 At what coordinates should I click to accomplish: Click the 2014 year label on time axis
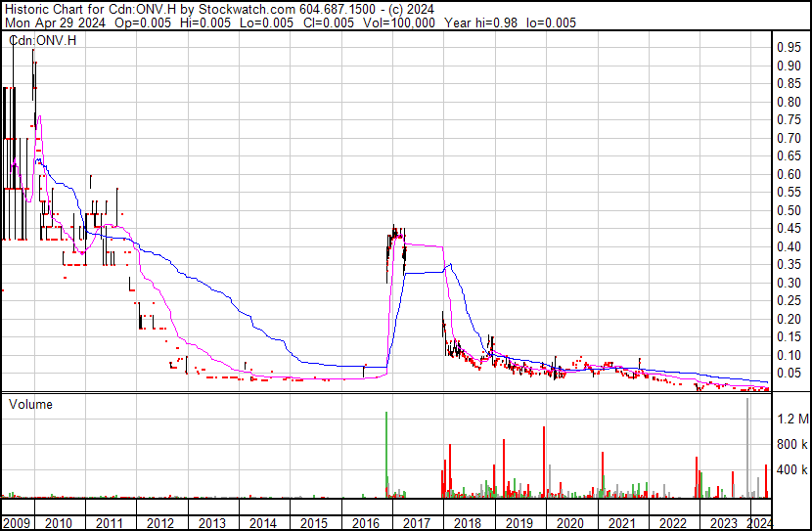coord(263,523)
